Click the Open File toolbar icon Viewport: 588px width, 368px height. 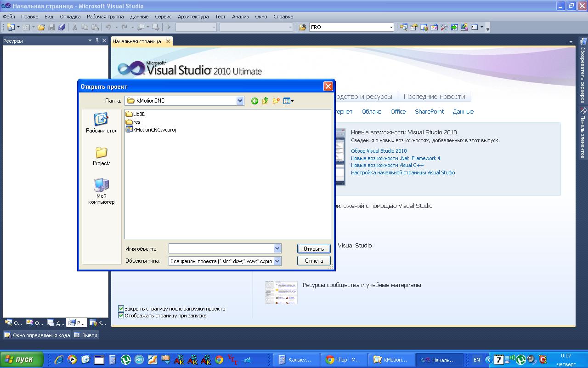tap(41, 27)
